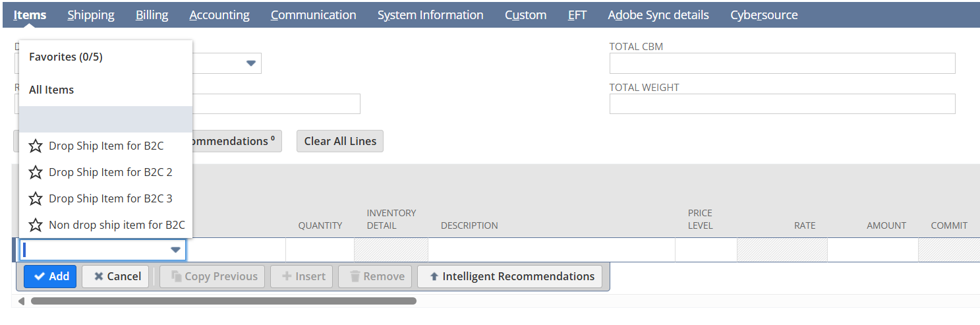
Task: Cancel the current line entry
Action: [x=115, y=277]
